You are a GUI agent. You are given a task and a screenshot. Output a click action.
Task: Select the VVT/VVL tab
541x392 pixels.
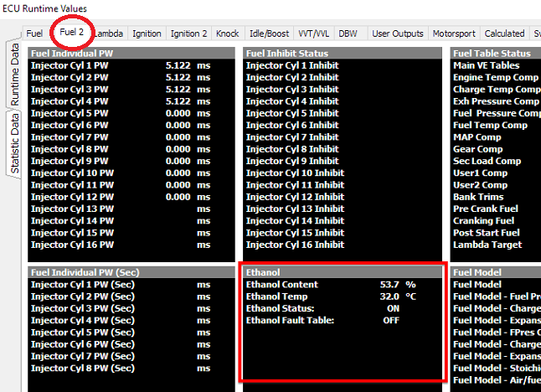pos(314,34)
